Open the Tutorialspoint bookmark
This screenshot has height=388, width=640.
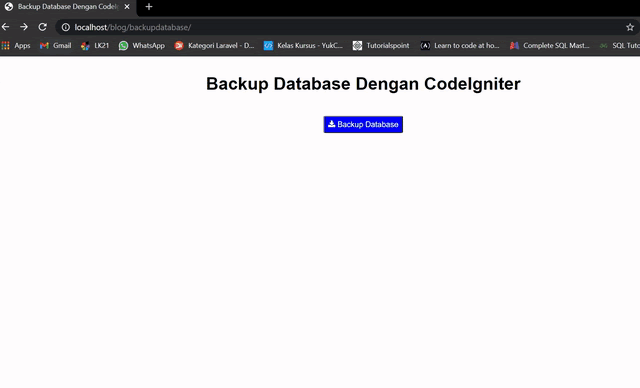point(381,46)
